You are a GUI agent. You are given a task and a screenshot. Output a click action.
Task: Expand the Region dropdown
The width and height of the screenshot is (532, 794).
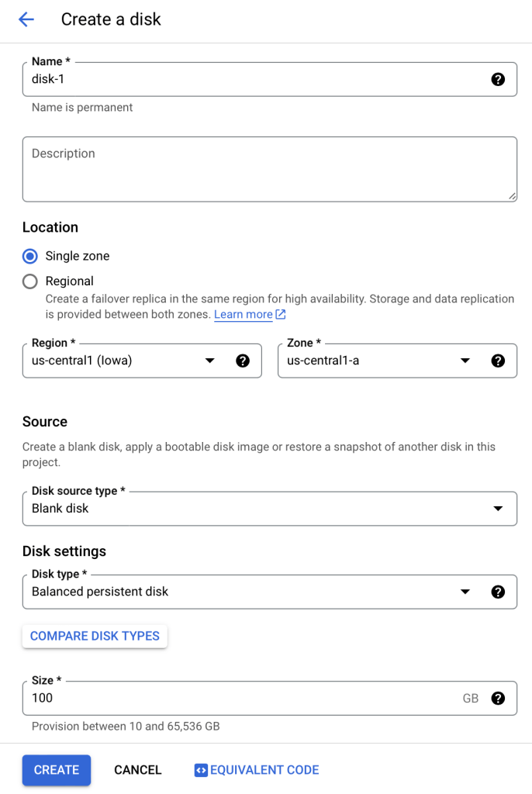click(x=209, y=361)
